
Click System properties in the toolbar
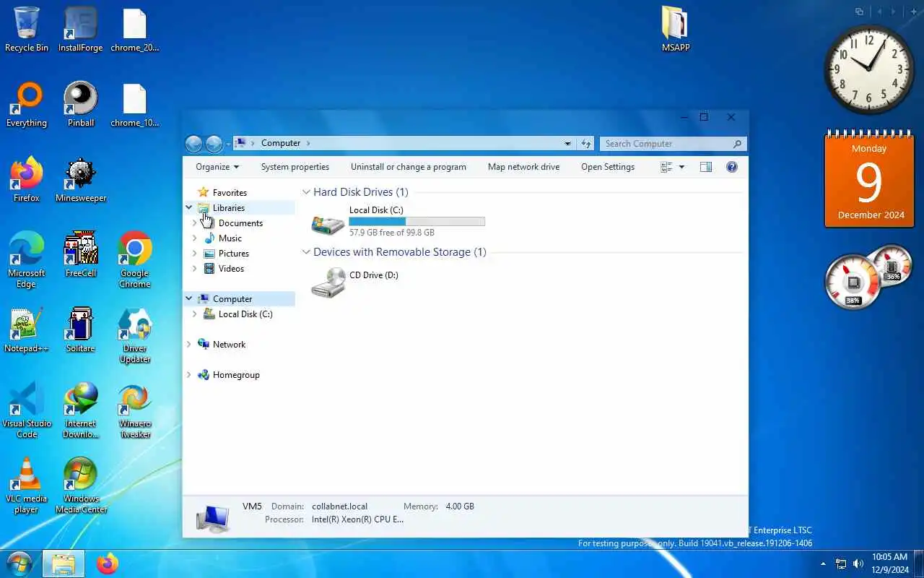click(295, 167)
